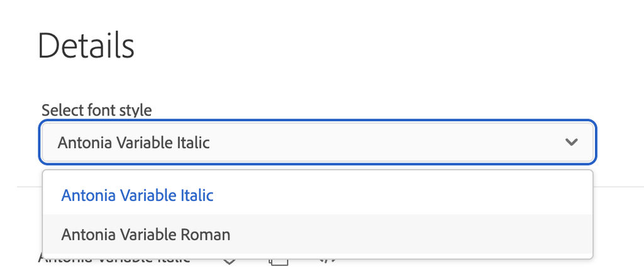This screenshot has height=272, width=644.
Task: Click the partially hidden copy icon
Action: (x=279, y=261)
